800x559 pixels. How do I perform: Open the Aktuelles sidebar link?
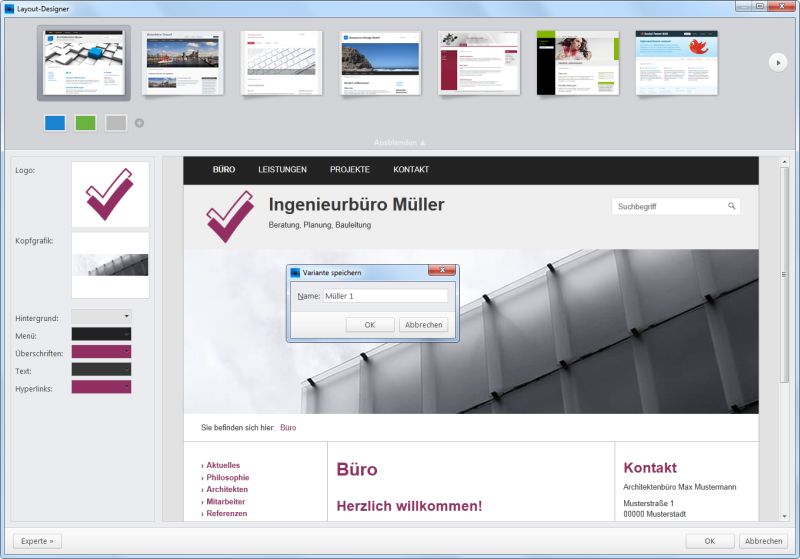223,465
